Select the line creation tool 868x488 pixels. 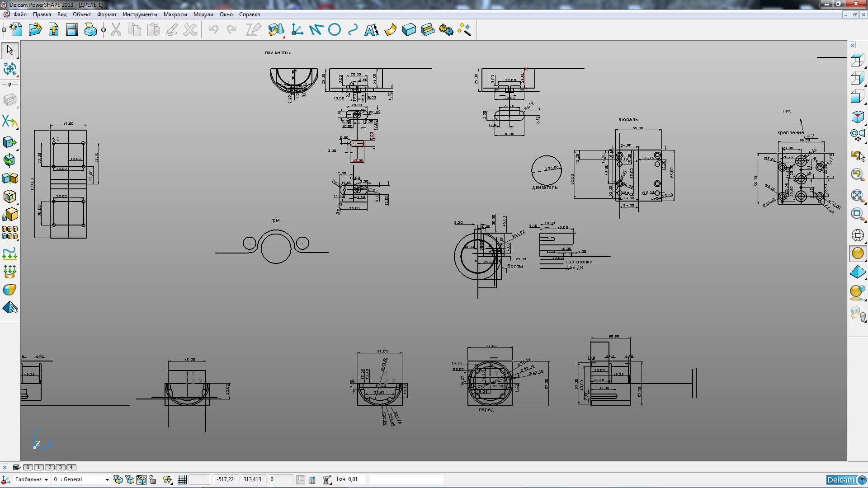coord(316,30)
